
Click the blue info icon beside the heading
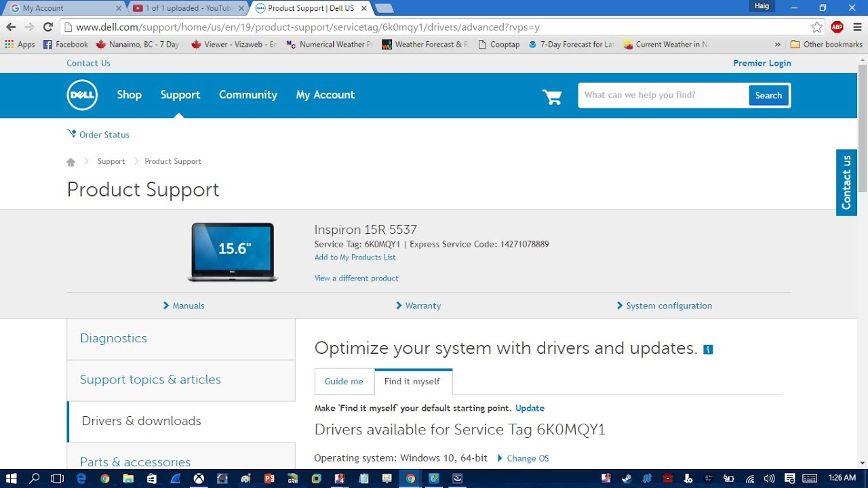click(708, 350)
